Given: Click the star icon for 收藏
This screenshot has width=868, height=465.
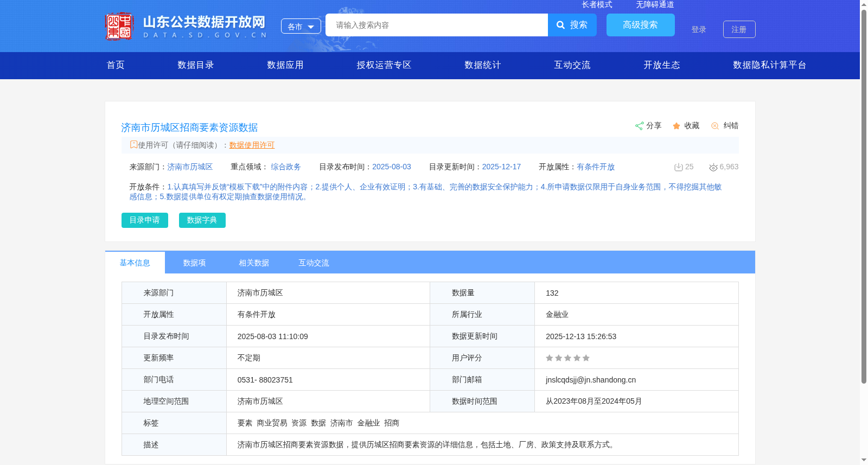Looking at the screenshot, I should [676, 126].
